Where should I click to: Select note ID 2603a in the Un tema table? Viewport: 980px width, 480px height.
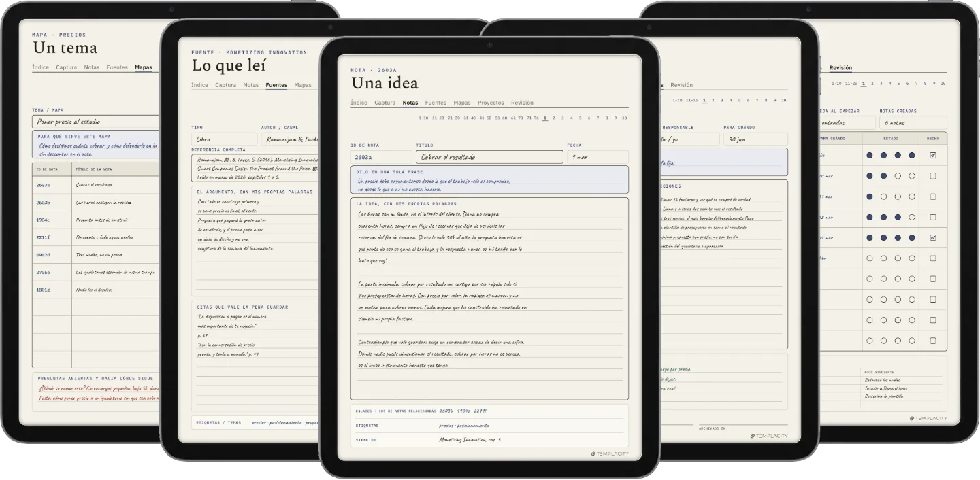click(x=42, y=185)
